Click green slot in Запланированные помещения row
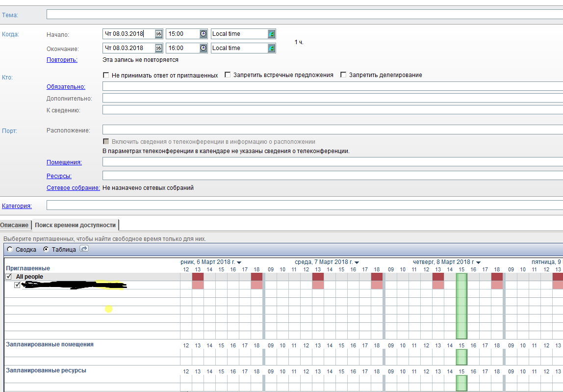 pos(461,357)
